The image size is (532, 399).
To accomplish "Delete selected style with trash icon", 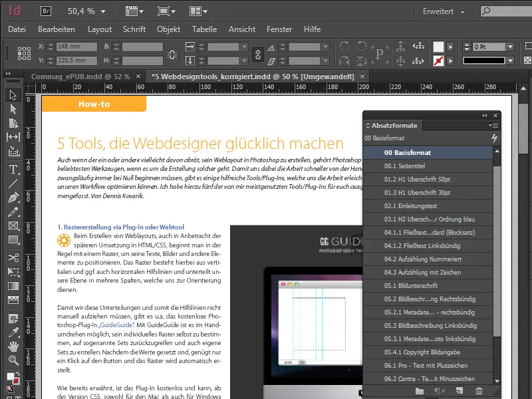I will (479, 391).
